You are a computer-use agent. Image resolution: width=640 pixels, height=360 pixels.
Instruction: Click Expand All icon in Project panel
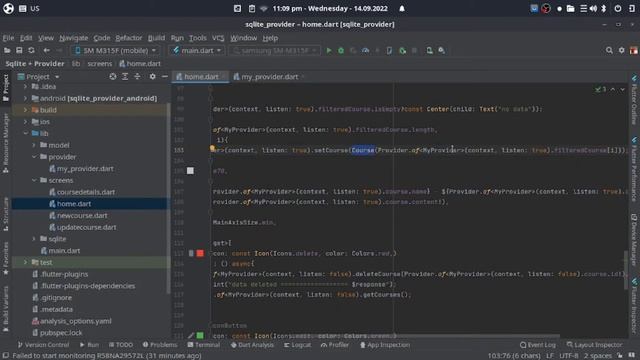(x=125, y=77)
